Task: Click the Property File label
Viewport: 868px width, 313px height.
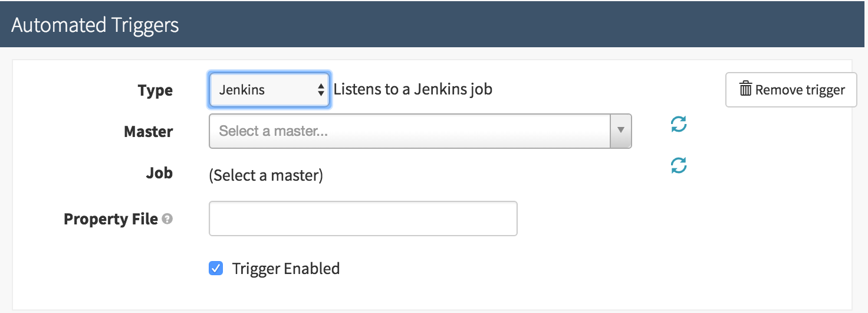Action: (x=111, y=219)
